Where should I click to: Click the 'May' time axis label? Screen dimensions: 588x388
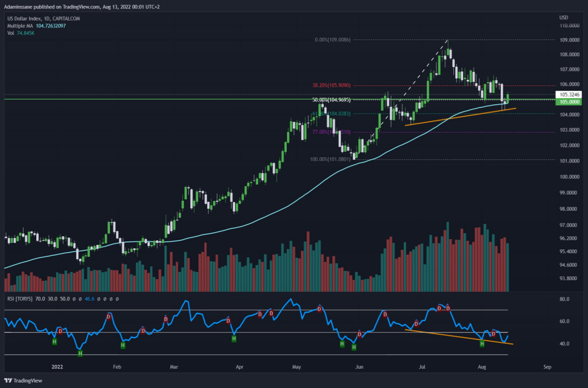296,366
